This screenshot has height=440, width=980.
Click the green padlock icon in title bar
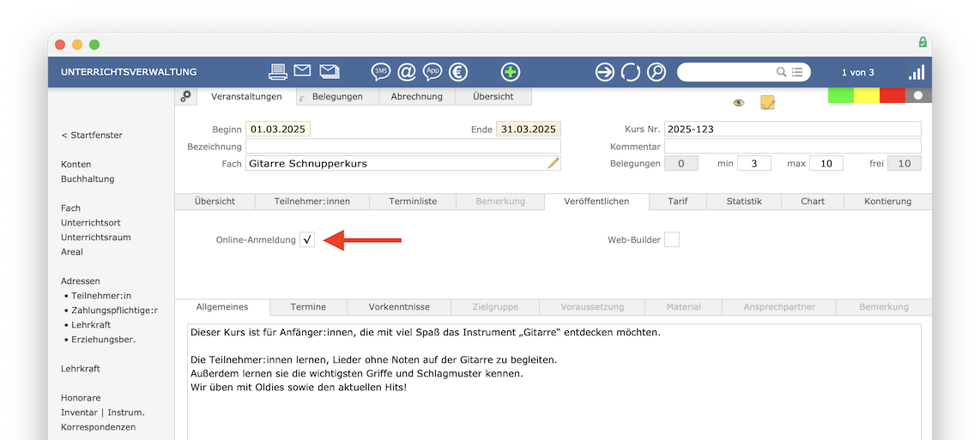(x=923, y=42)
